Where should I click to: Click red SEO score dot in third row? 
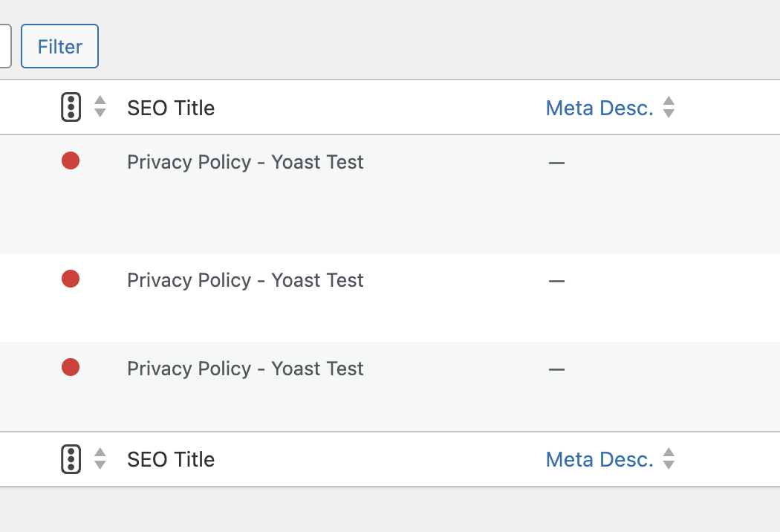(71, 367)
